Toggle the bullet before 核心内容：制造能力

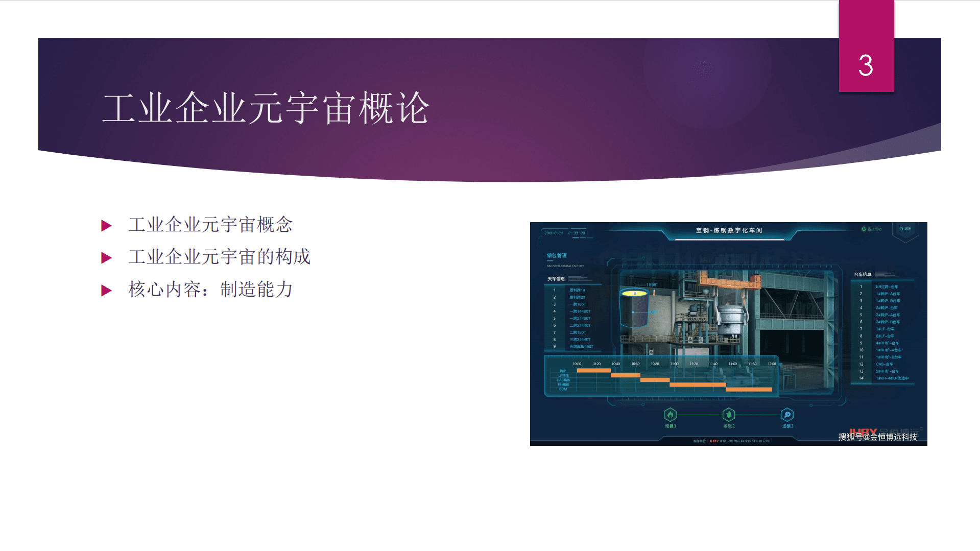pos(107,290)
